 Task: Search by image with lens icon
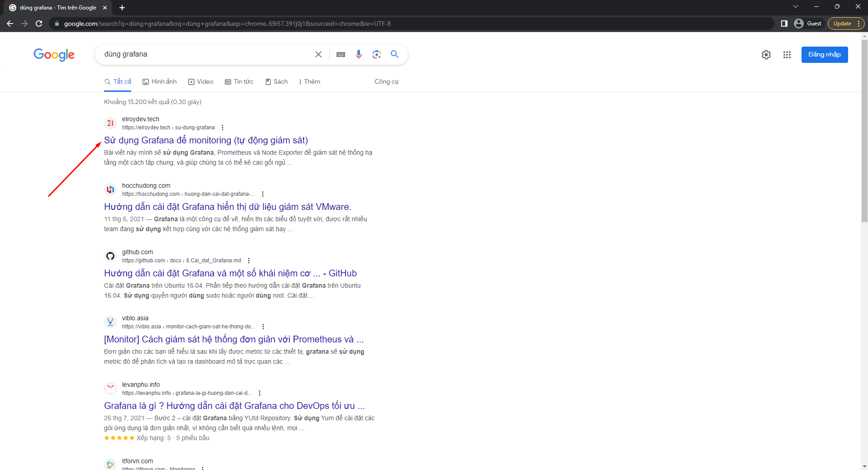click(377, 54)
